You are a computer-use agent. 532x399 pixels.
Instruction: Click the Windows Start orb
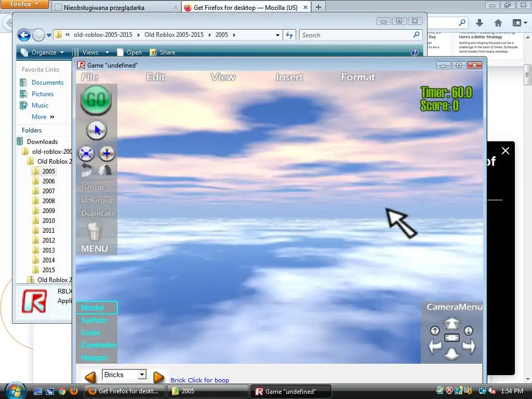coord(16,391)
